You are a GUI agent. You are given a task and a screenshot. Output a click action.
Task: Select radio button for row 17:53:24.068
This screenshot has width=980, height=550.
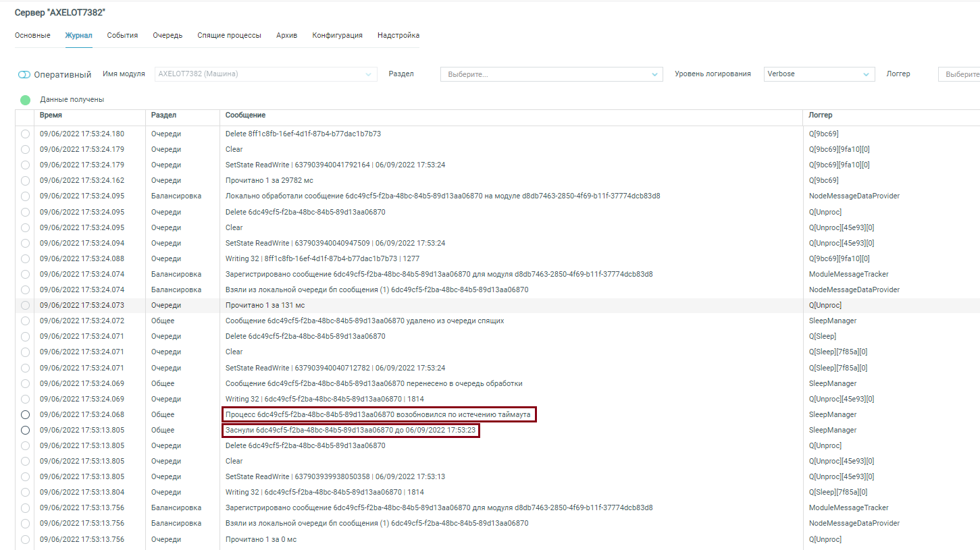25,414
